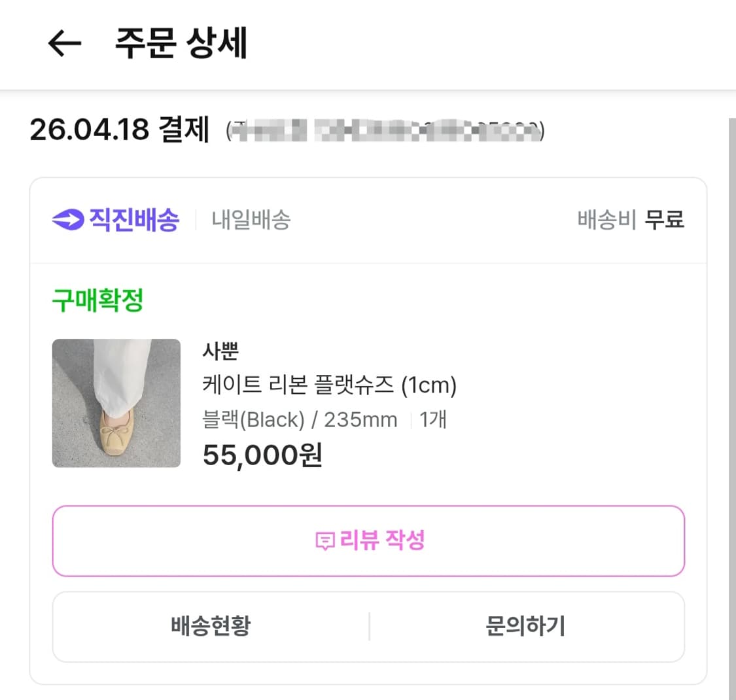
Task: Click the 내일배송 next-day delivery label
Action: (251, 220)
